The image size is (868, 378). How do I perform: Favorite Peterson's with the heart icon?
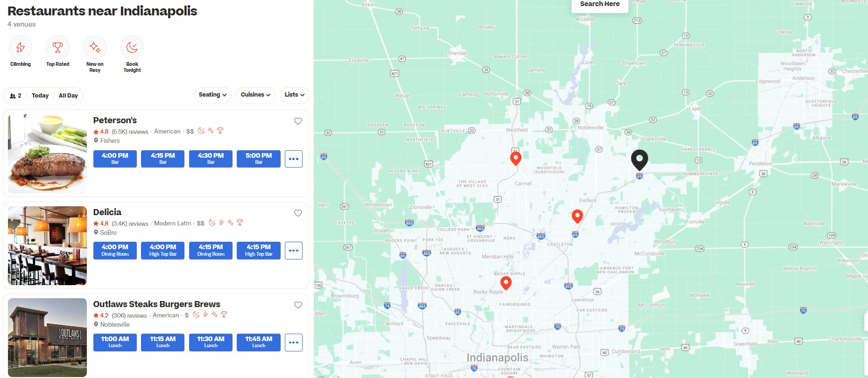(298, 121)
